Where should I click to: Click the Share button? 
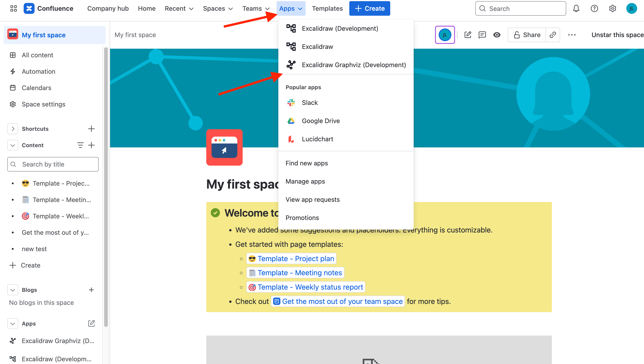click(x=527, y=35)
